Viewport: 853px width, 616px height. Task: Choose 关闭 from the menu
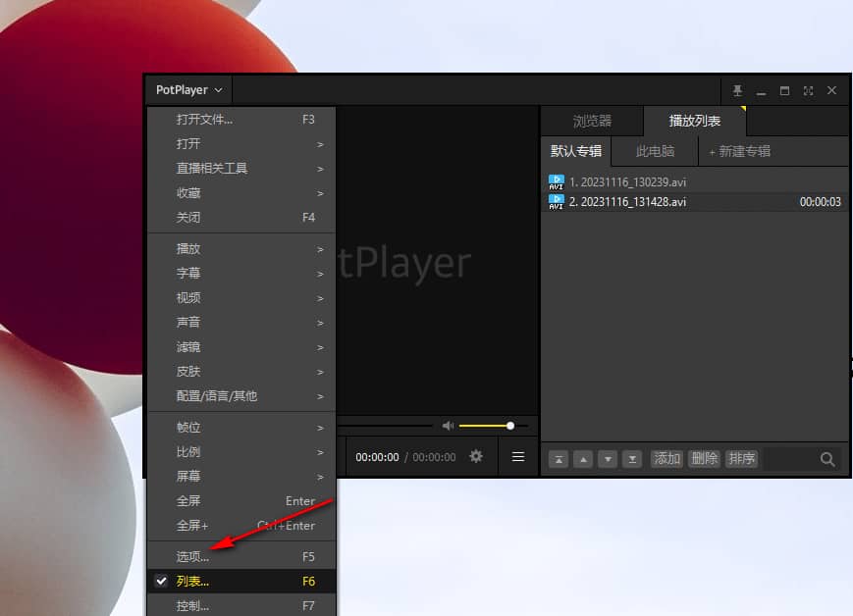(x=241, y=217)
